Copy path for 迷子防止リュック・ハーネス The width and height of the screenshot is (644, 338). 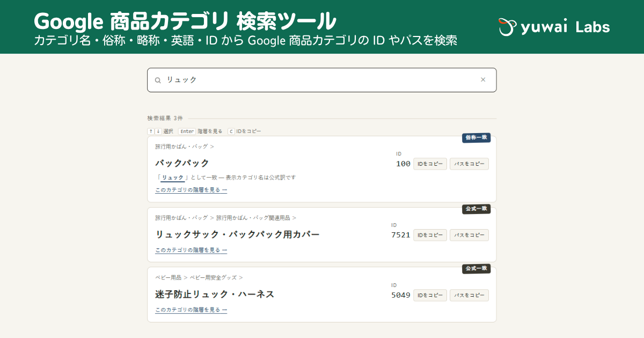coord(469,295)
